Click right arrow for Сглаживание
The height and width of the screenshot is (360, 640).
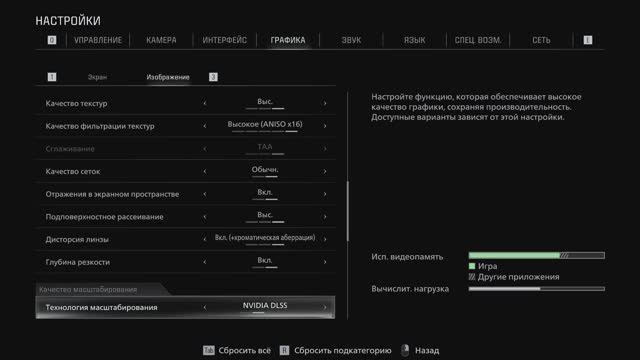[325, 149]
